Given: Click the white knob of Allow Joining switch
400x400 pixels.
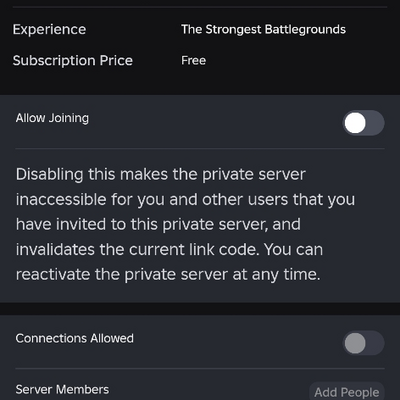Looking at the screenshot, I should (355, 123).
